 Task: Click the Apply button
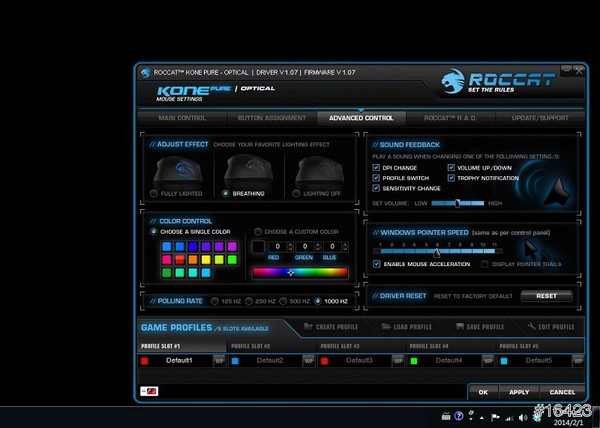click(x=519, y=392)
